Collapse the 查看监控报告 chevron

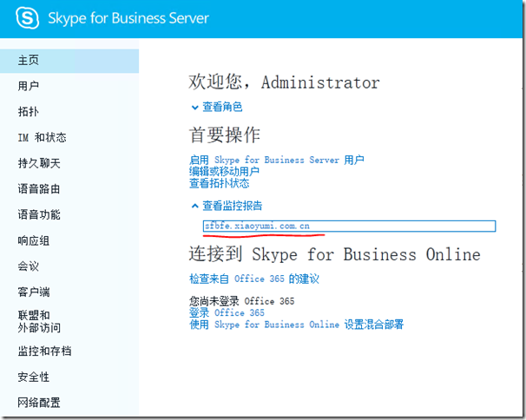(194, 206)
